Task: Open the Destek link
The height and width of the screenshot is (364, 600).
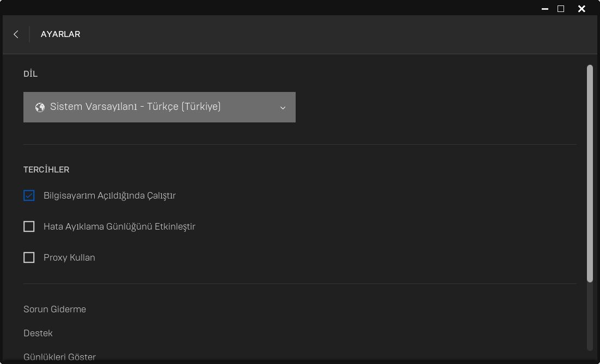Action: (x=38, y=333)
